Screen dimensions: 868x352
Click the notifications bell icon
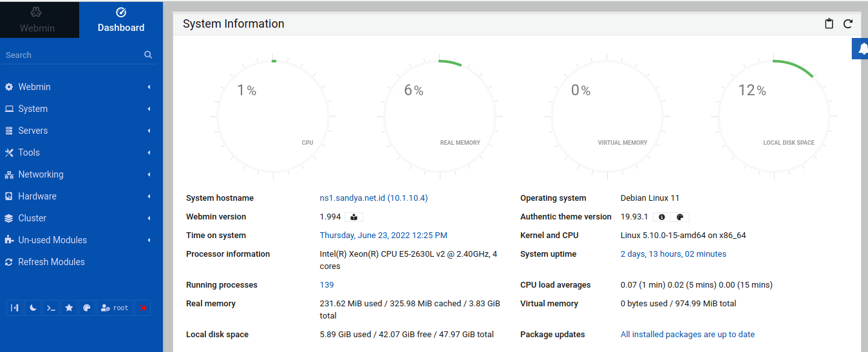point(862,50)
